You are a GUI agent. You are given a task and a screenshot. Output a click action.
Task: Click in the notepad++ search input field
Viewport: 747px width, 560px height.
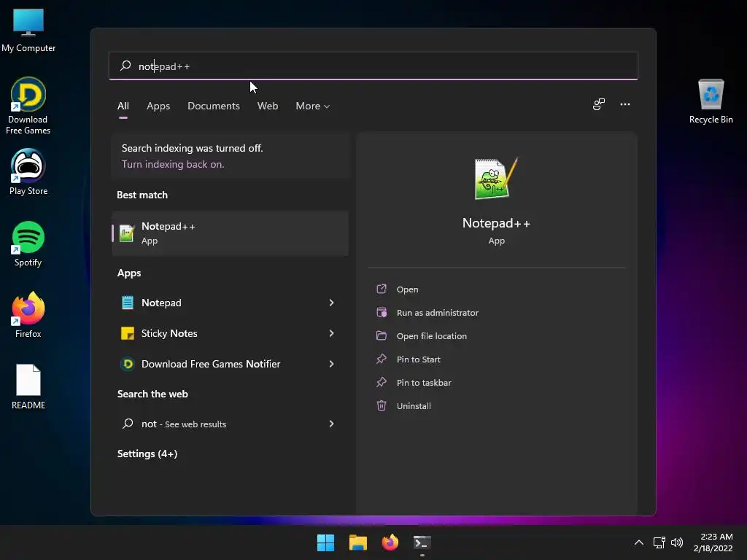tap(373, 66)
